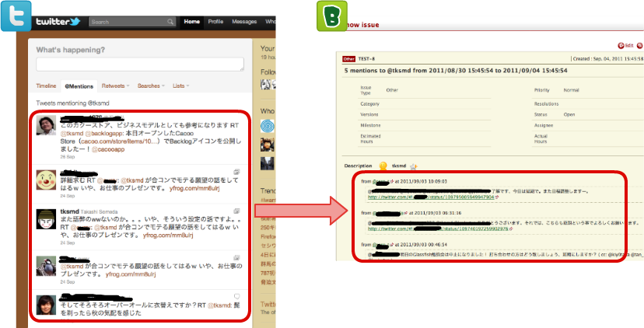Viewport: 644px width, 328px height.
Task: Click tksmd name in the Description header
Action: click(399, 166)
